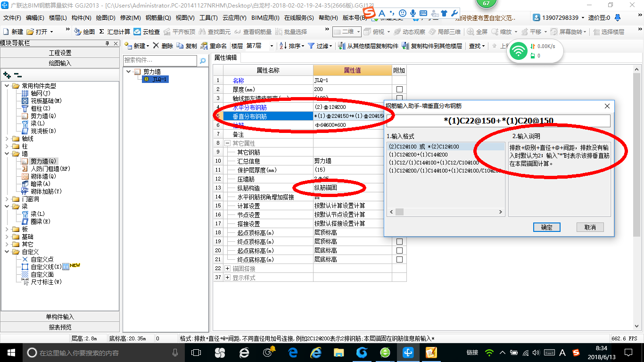Open 报表预览 navigation tab
The image size is (644, 362).
click(x=60, y=327)
